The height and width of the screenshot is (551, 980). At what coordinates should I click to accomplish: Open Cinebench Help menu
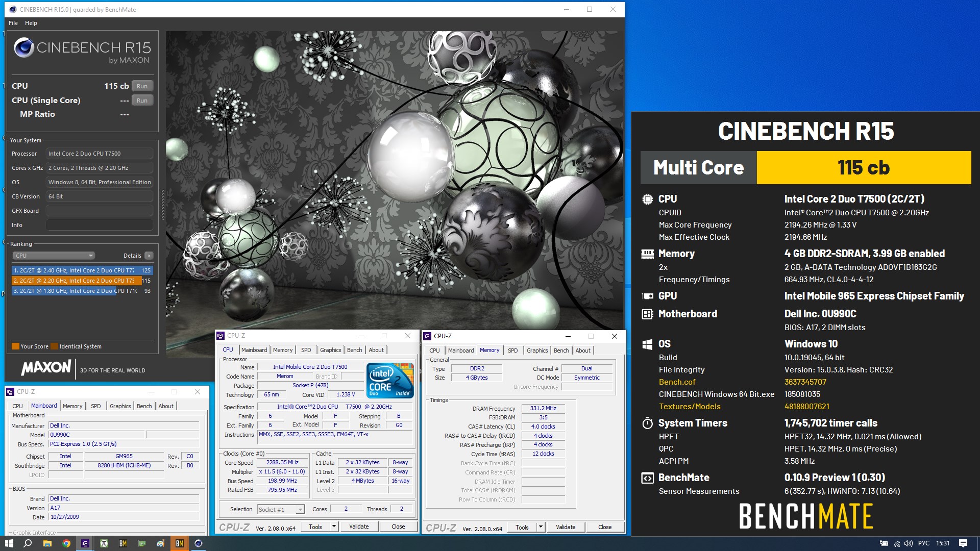pos(31,23)
